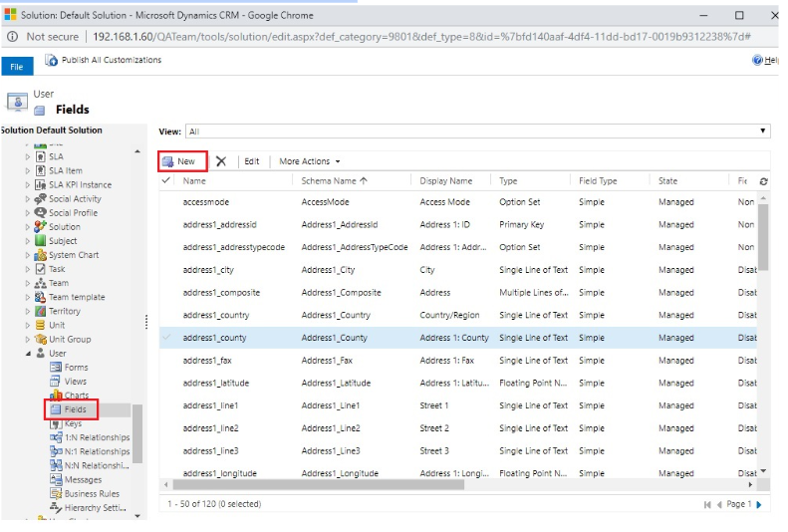
Task: Refresh the fields grid
Action: coord(763,181)
